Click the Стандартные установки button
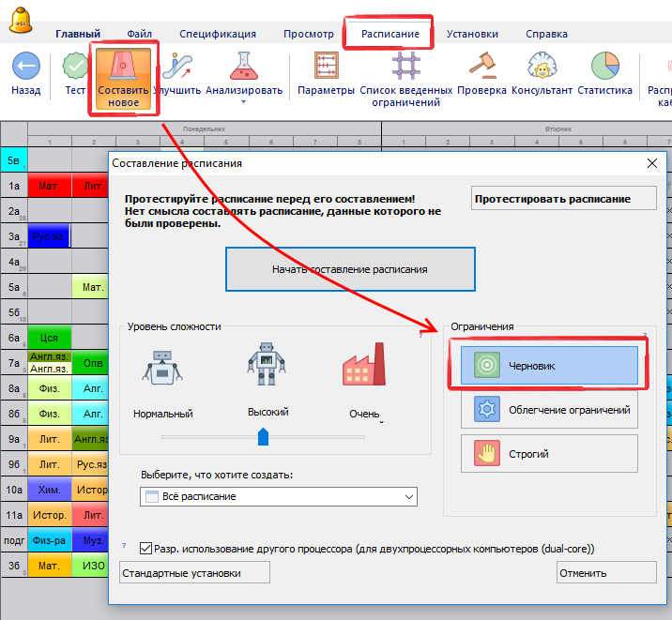The width and height of the screenshot is (672, 620). pos(195,573)
